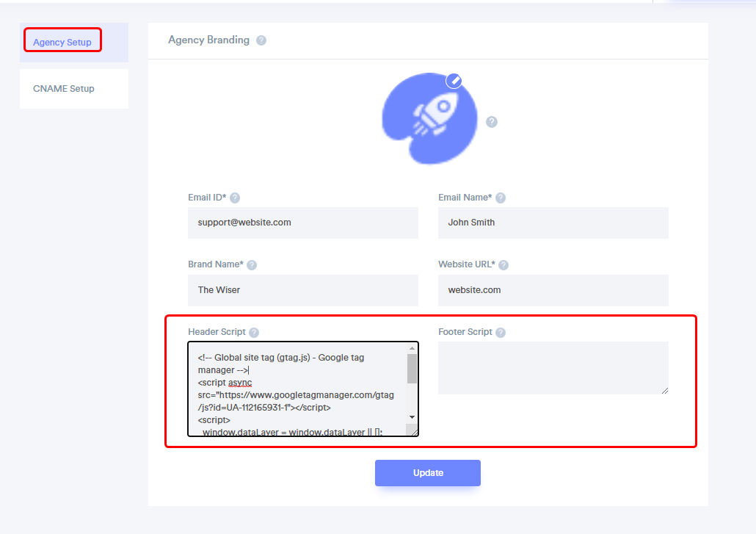Click pencil edit icon on logo
756x534 pixels.
[x=454, y=81]
